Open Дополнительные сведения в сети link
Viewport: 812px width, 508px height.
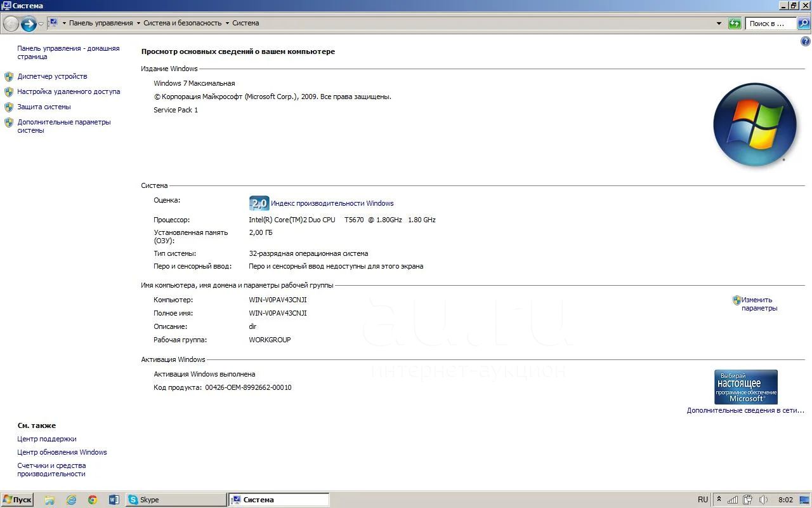click(745, 410)
